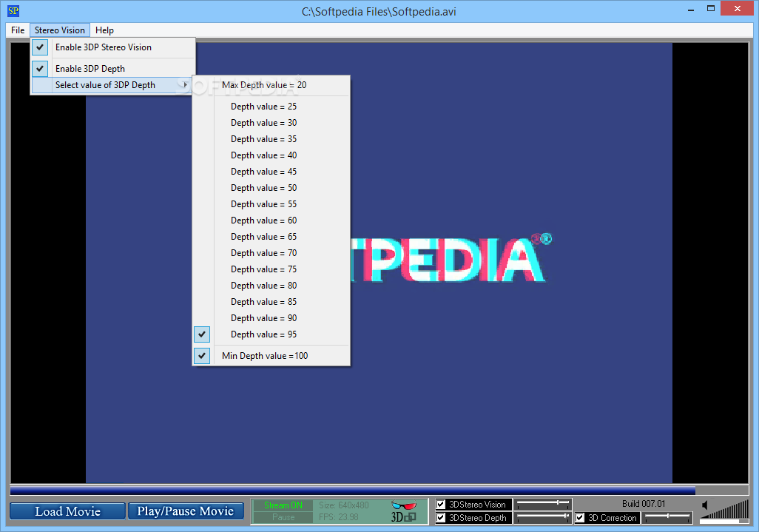Toggle Enable 3DP Depth menu item
This screenshot has height=532, width=759.
(x=112, y=69)
